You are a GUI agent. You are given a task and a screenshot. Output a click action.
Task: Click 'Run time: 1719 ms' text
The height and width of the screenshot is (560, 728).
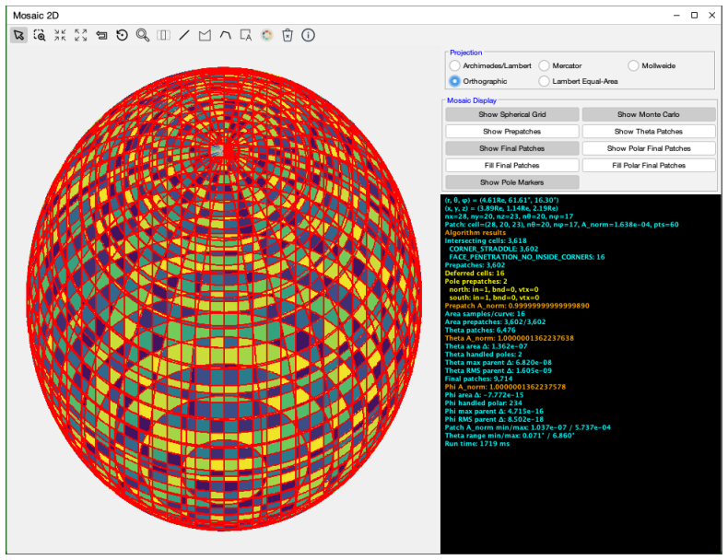tap(476, 444)
